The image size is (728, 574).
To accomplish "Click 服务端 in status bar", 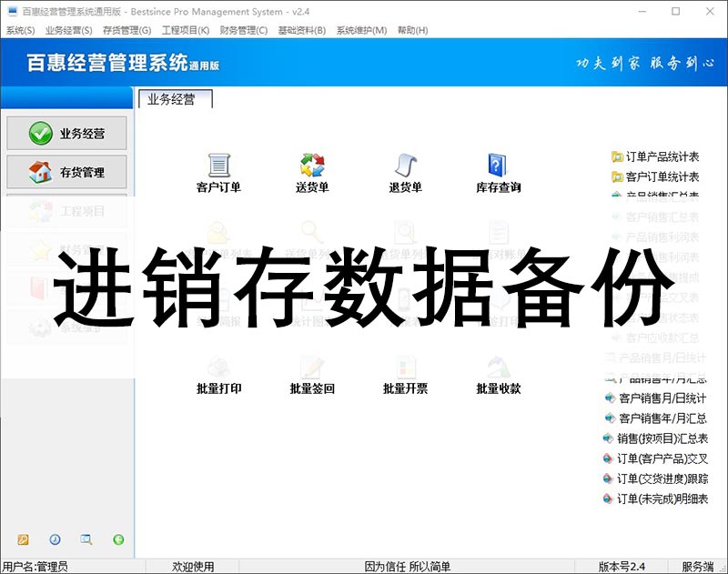I will point(697,567).
